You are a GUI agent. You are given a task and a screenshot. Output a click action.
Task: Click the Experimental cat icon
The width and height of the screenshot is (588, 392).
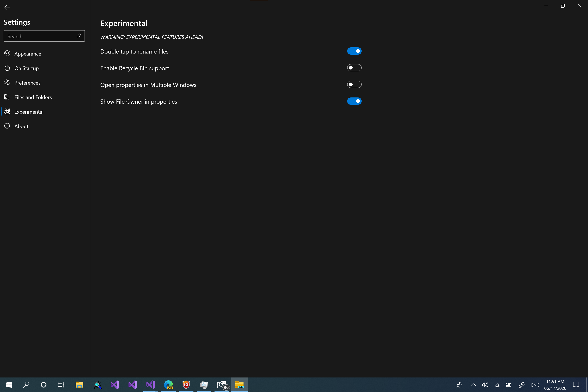point(7,111)
